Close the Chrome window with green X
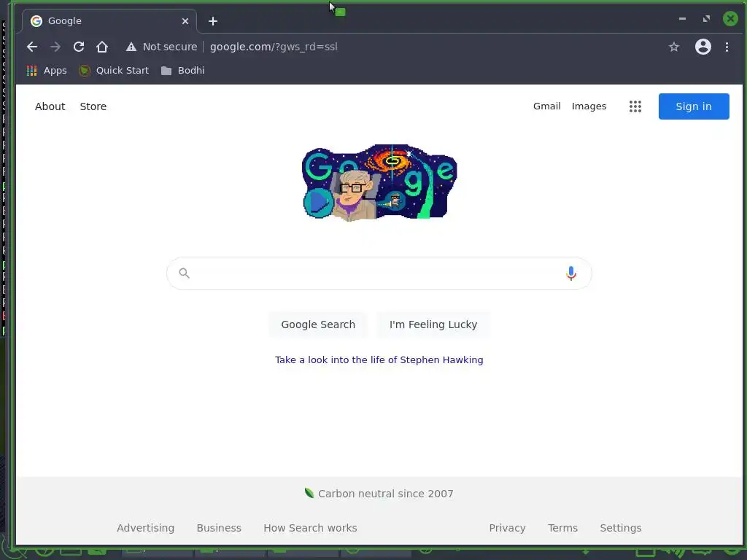The width and height of the screenshot is (747, 560). tap(730, 18)
